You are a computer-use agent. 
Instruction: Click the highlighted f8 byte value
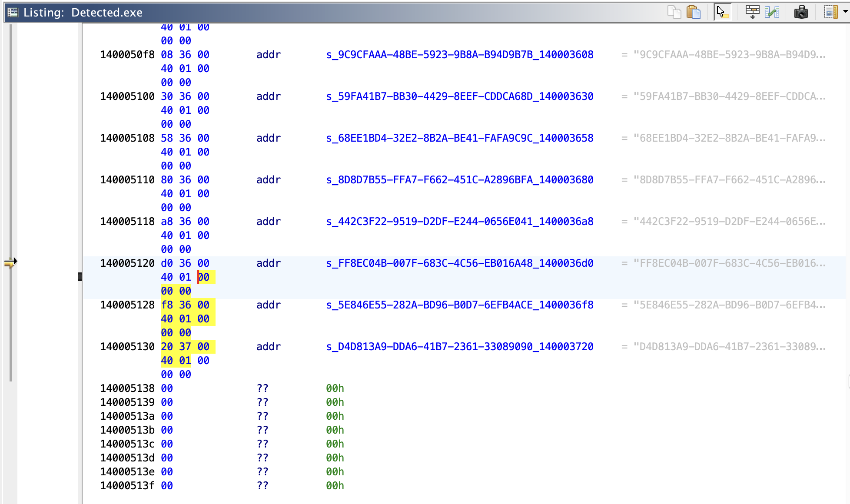167,305
